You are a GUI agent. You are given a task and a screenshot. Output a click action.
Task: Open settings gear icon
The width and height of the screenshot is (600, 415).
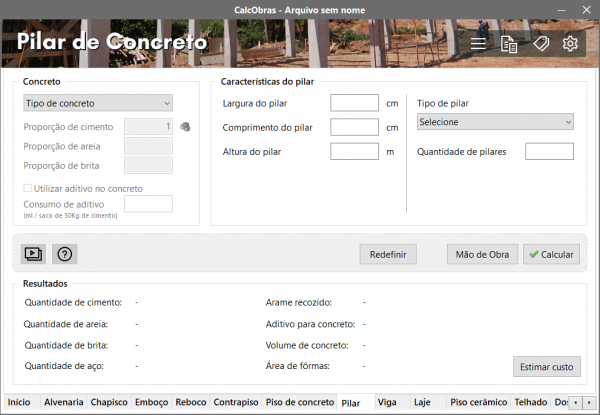coord(571,44)
